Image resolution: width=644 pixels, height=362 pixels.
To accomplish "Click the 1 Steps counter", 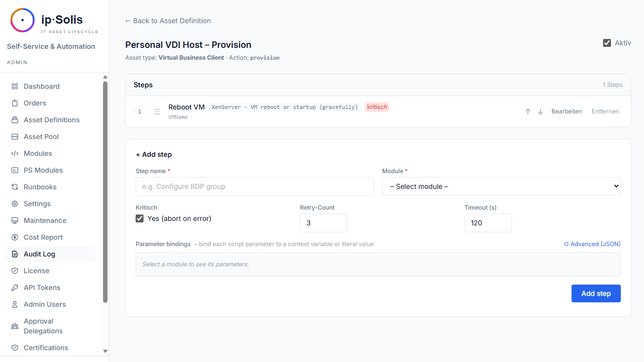I will click(612, 85).
